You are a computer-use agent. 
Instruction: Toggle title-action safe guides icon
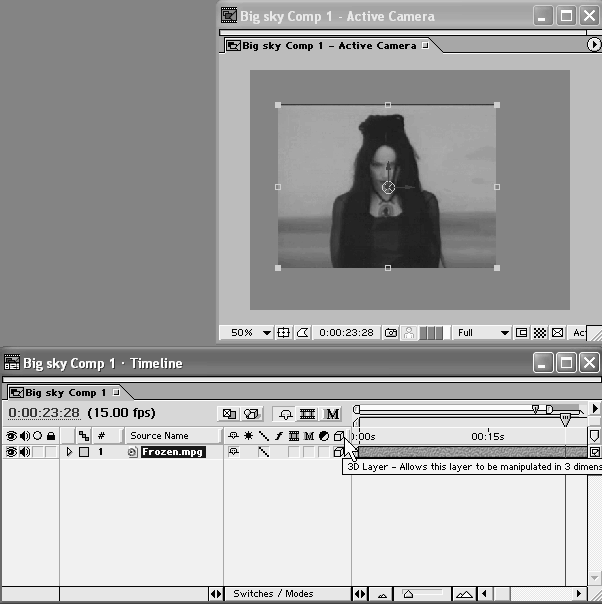[x=284, y=333]
